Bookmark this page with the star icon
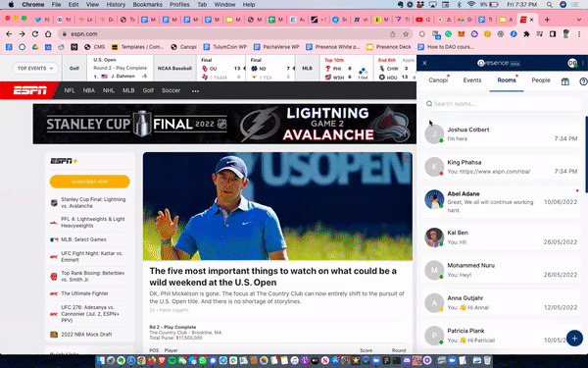This screenshot has width=588, height=368. coord(406,34)
